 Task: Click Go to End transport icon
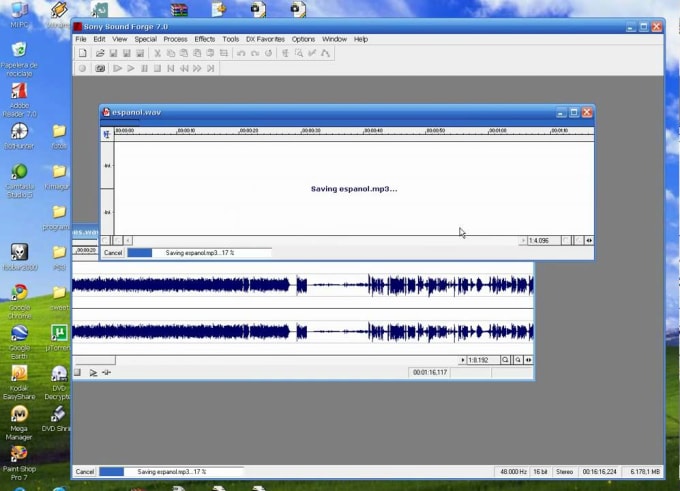pos(211,69)
